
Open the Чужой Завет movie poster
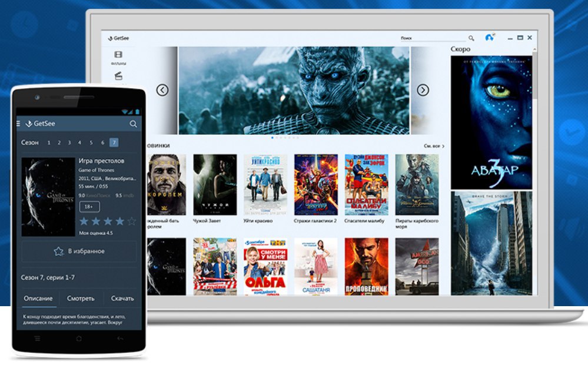click(215, 184)
